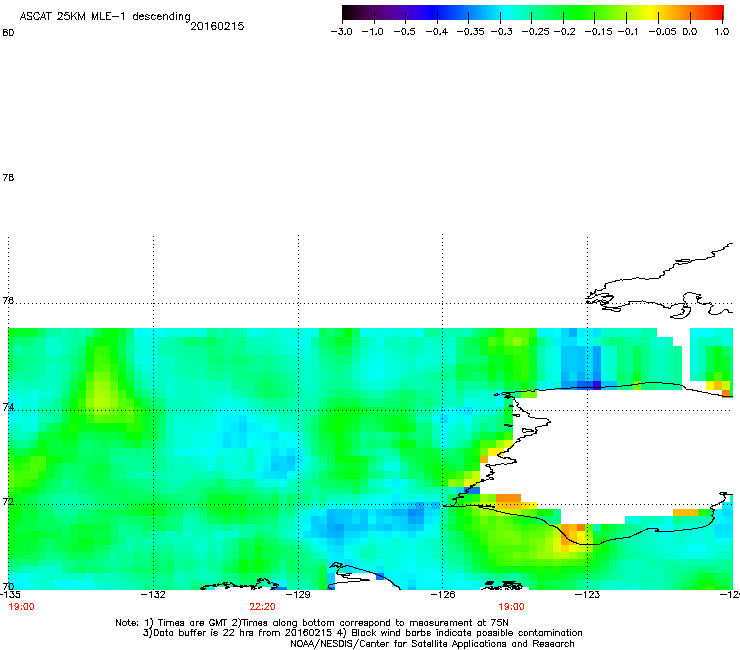The width and height of the screenshot is (740, 650).
Task: Click the -0.2 color scale label
Action: (x=564, y=32)
